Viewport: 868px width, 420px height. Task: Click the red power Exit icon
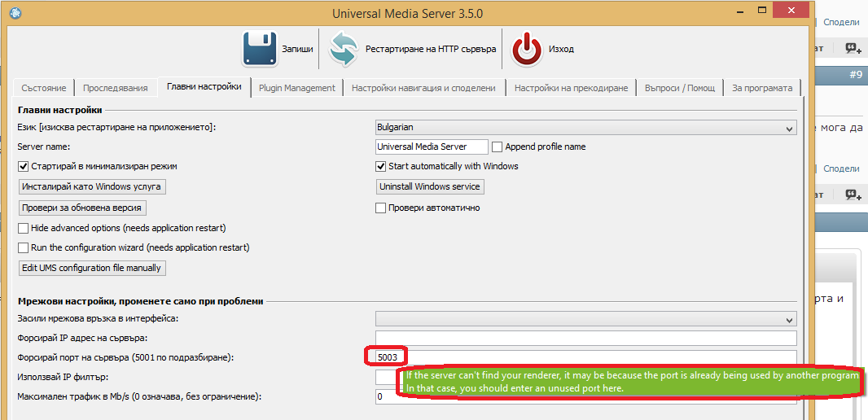527,50
